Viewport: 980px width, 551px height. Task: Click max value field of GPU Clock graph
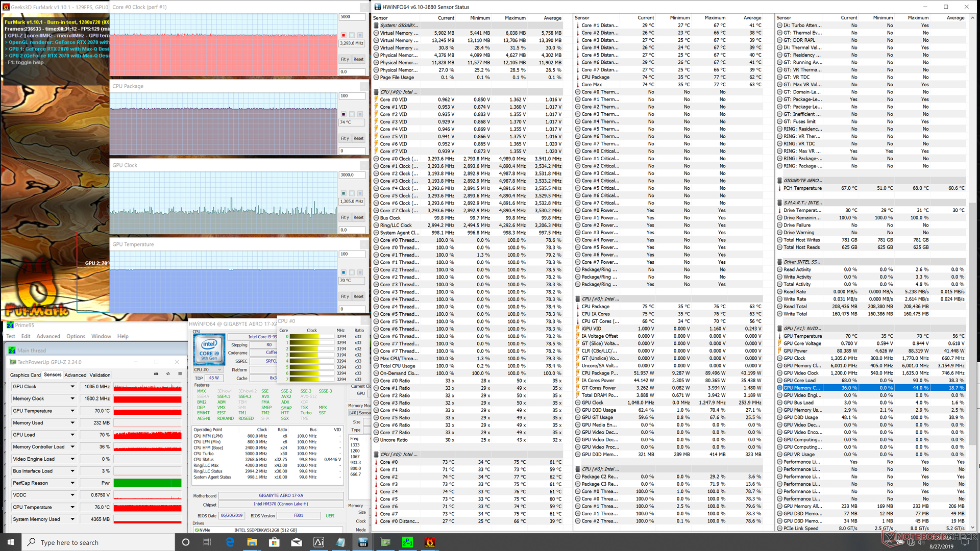(351, 175)
